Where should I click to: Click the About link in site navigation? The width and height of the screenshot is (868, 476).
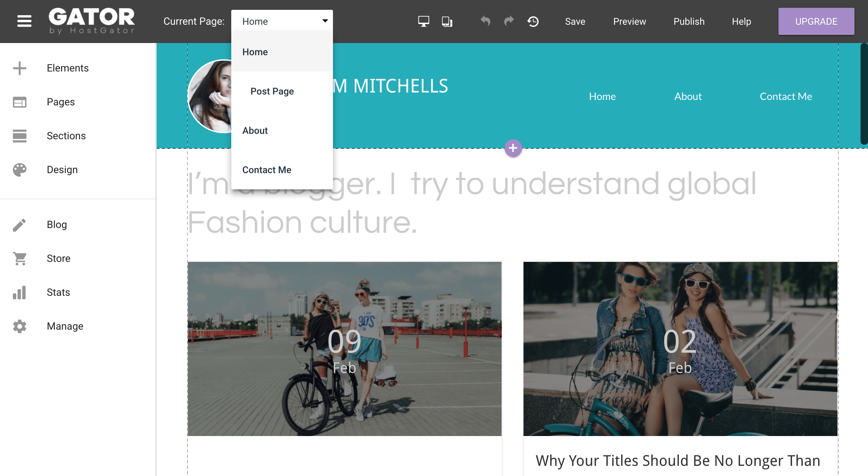(x=688, y=97)
